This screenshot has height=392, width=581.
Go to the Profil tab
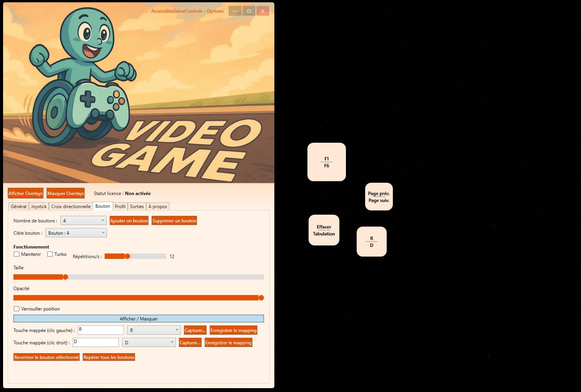pos(120,207)
